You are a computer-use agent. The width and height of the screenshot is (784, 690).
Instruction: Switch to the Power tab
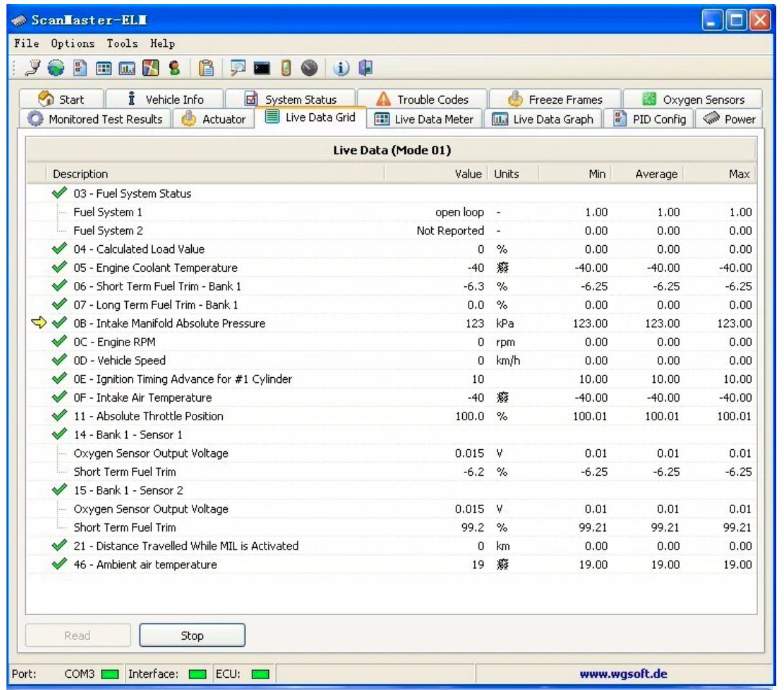(x=729, y=118)
